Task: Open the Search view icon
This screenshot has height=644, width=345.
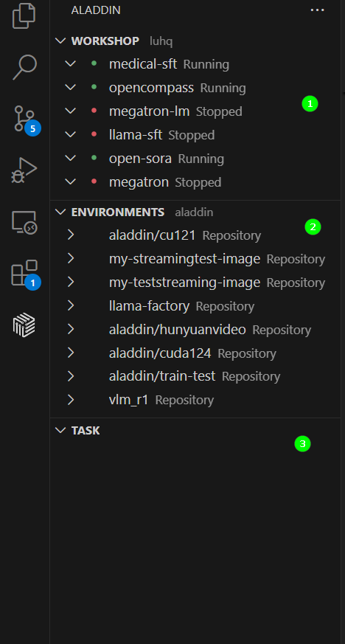Action: click(24, 67)
